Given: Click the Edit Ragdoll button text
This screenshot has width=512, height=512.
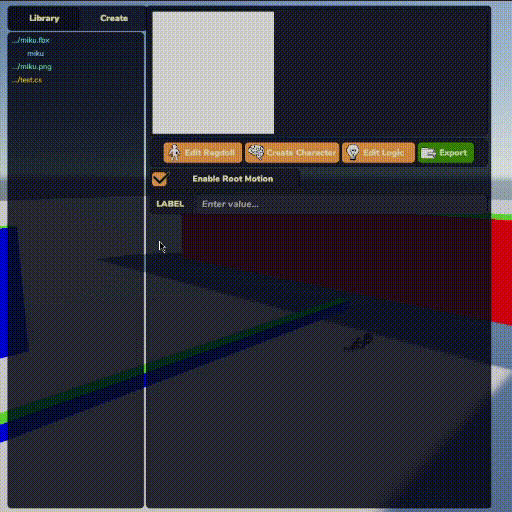Looking at the screenshot, I should pos(210,153).
